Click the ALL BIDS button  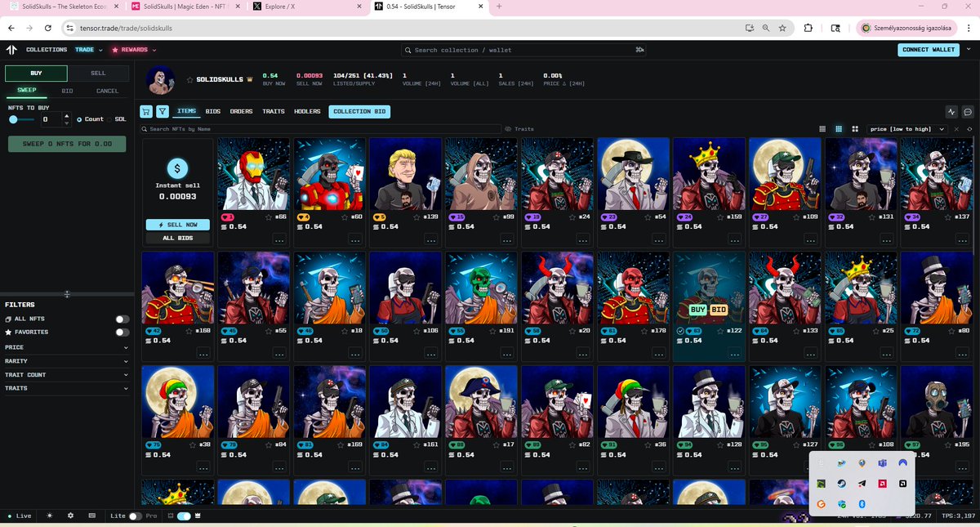click(x=178, y=238)
